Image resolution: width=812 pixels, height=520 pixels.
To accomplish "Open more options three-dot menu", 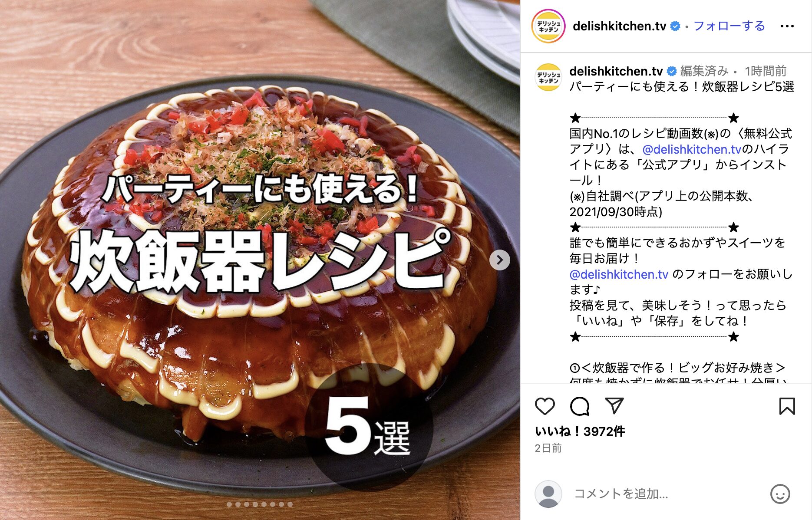I will click(787, 26).
